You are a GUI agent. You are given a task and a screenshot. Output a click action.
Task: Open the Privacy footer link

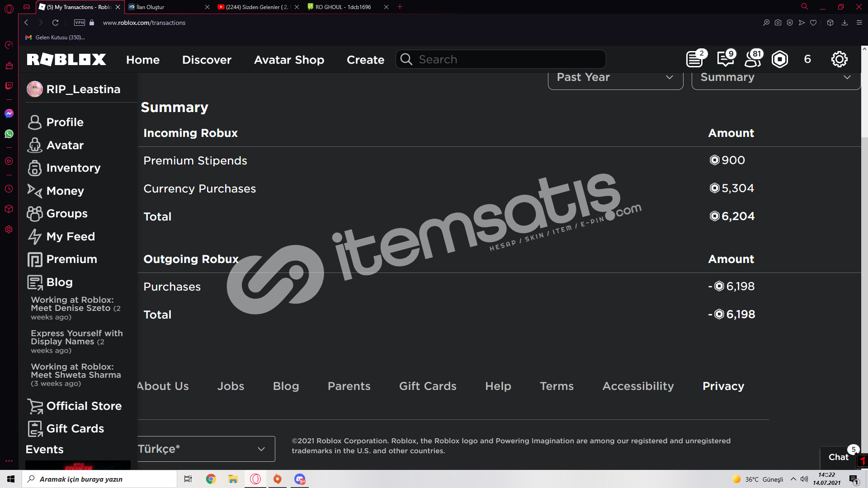[723, 386]
